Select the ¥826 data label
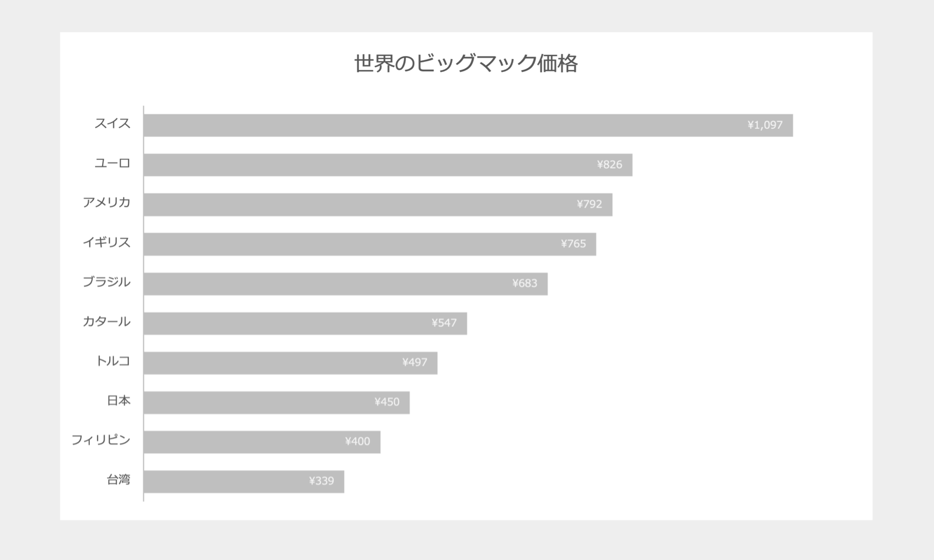The height and width of the screenshot is (560, 934). pyautogui.click(x=609, y=164)
